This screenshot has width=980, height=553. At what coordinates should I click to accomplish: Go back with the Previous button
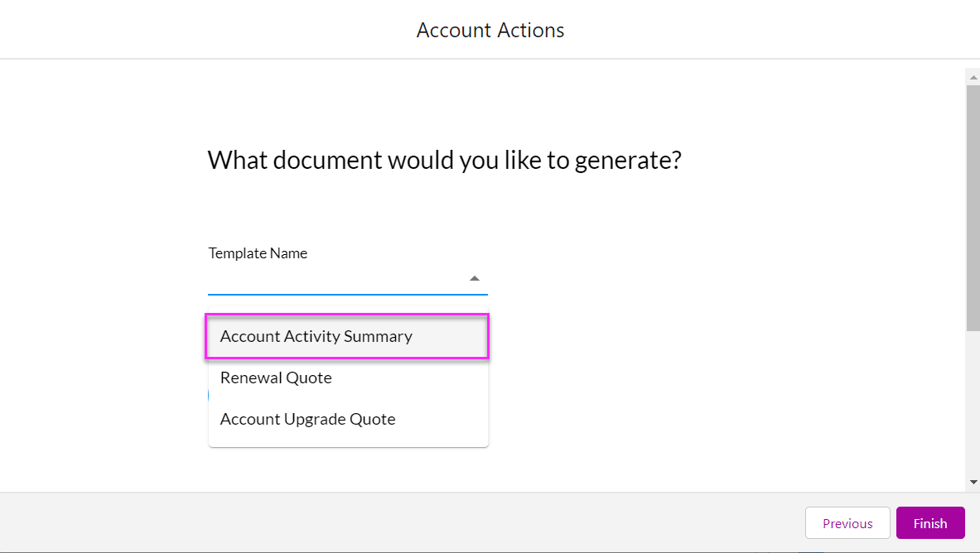[x=847, y=523]
